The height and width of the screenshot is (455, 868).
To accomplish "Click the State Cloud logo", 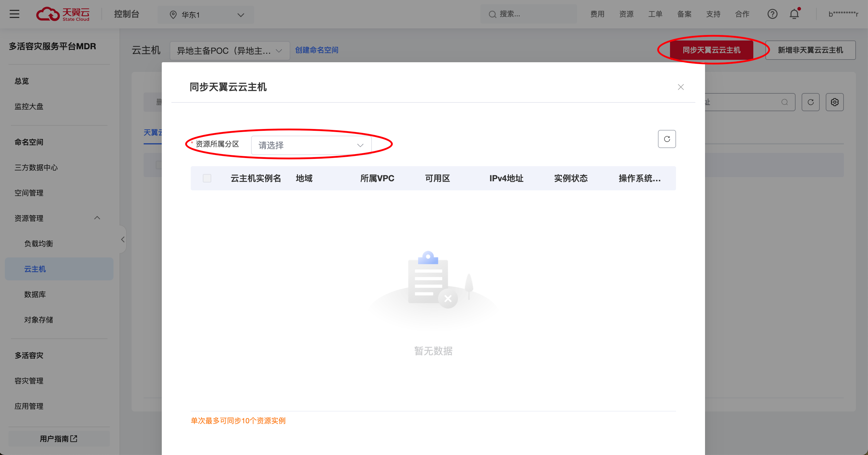I will (63, 14).
